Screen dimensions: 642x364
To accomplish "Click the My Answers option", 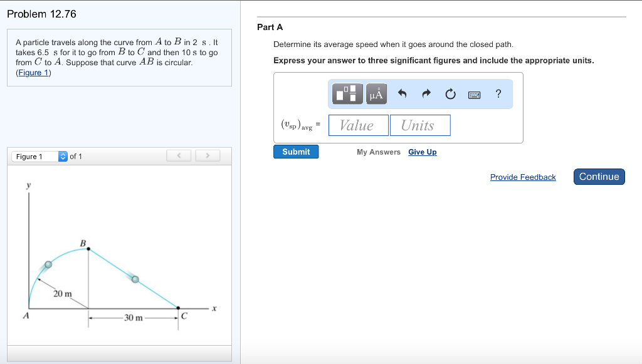I will 378,152.
